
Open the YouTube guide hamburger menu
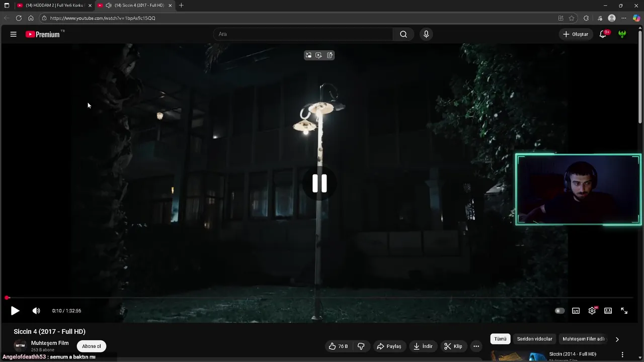tap(14, 34)
